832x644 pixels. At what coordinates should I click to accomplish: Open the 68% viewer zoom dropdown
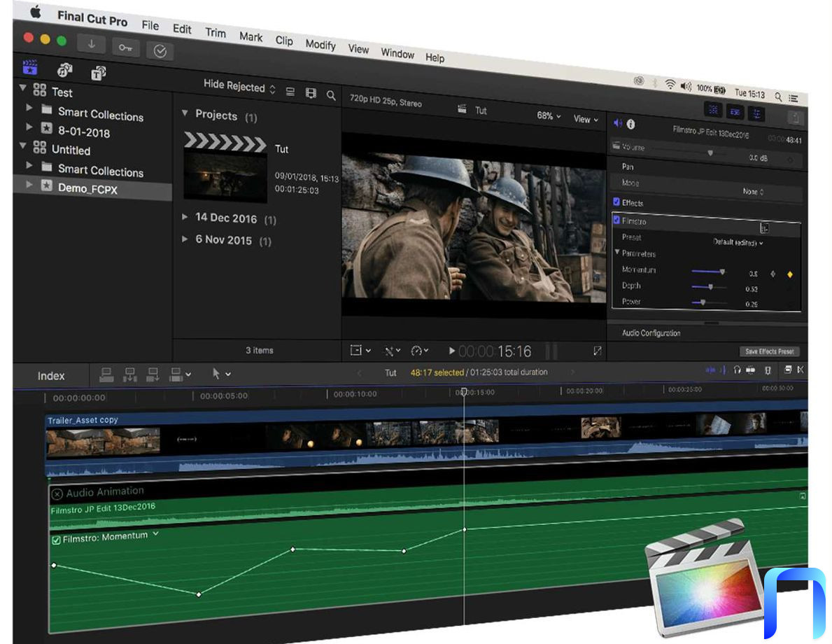pyautogui.click(x=549, y=115)
